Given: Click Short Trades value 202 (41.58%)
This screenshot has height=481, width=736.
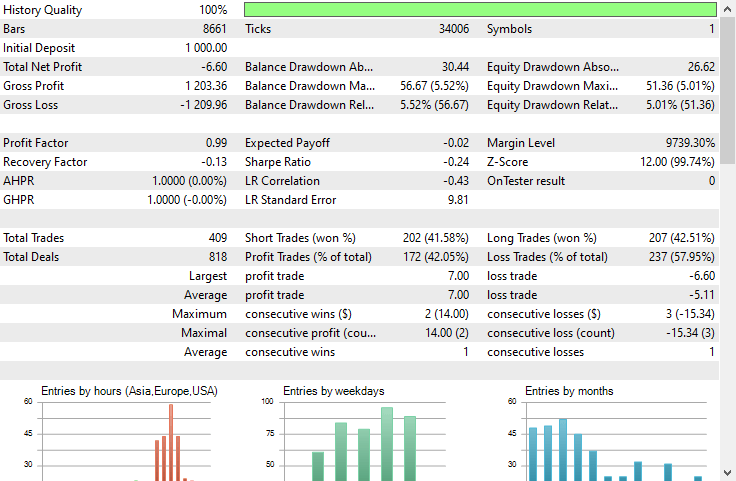Looking at the screenshot, I should pyautogui.click(x=436, y=238).
